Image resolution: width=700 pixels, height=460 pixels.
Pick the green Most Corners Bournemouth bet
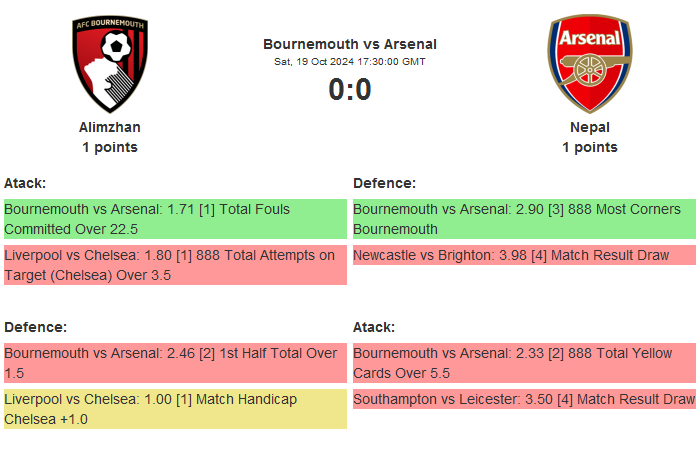524,219
